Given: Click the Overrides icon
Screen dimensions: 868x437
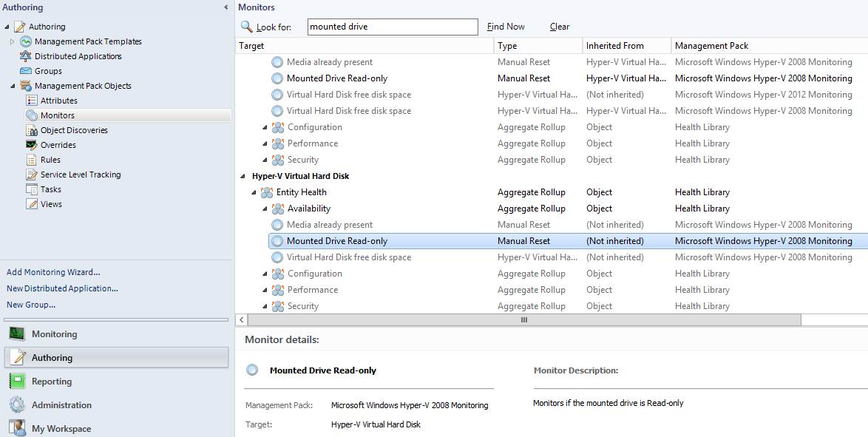Looking at the screenshot, I should pos(32,145).
